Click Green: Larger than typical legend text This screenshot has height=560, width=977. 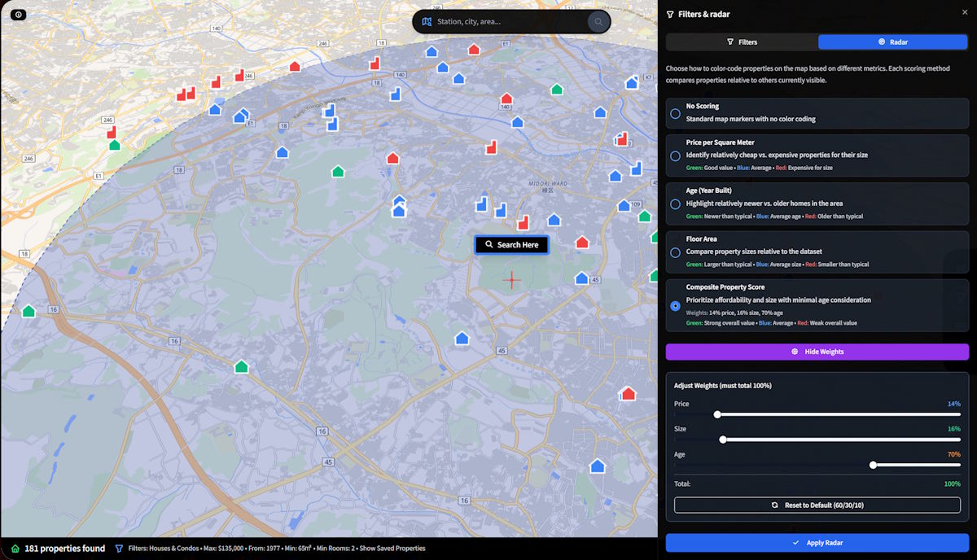pos(719,265)
